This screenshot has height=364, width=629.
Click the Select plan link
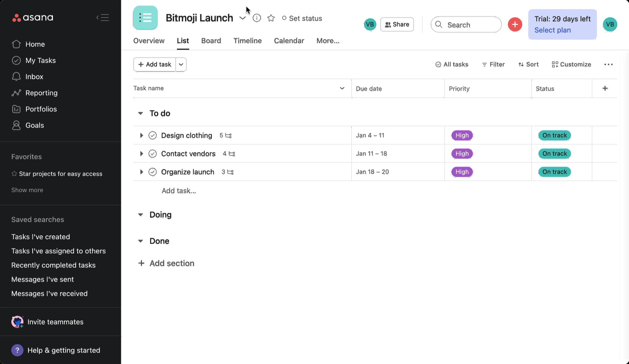point(552,30)
